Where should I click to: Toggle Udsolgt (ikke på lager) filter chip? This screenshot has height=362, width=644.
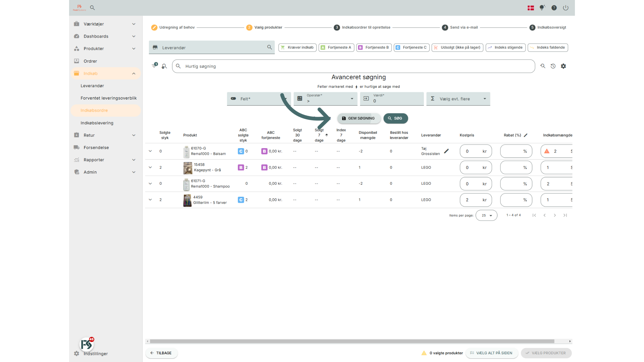coord(458,48)
